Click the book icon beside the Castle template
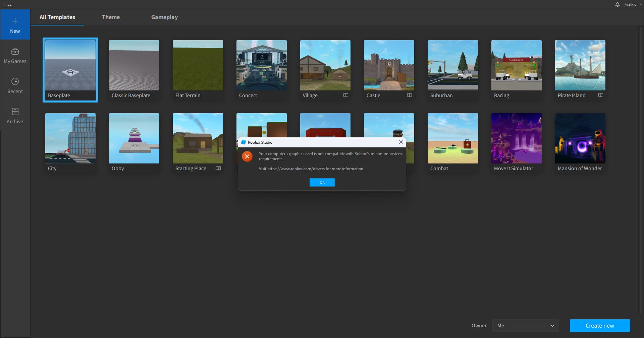The height and width of the screenshot is (338, 644). (410, 95)
